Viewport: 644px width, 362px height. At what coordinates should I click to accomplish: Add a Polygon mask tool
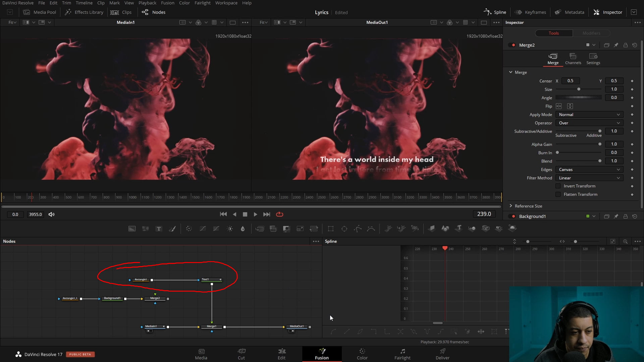[x=358, y=229]
